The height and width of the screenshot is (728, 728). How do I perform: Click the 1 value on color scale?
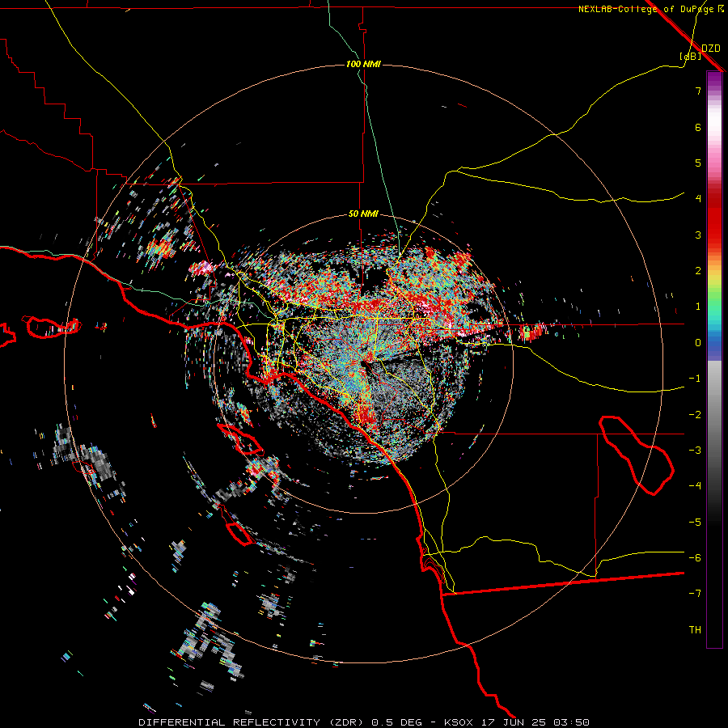coord(698,307)
